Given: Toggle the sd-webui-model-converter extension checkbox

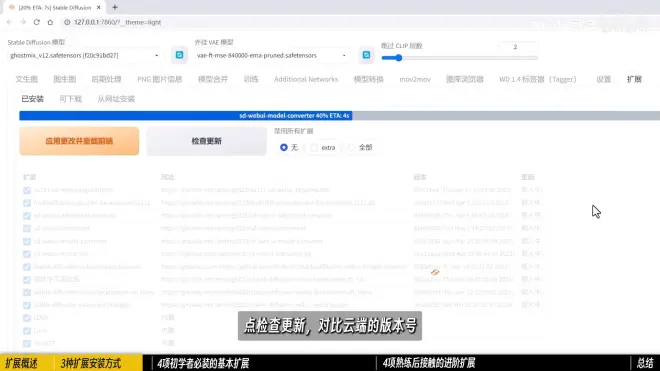Looking at the screenshot, I should [27, 242].
